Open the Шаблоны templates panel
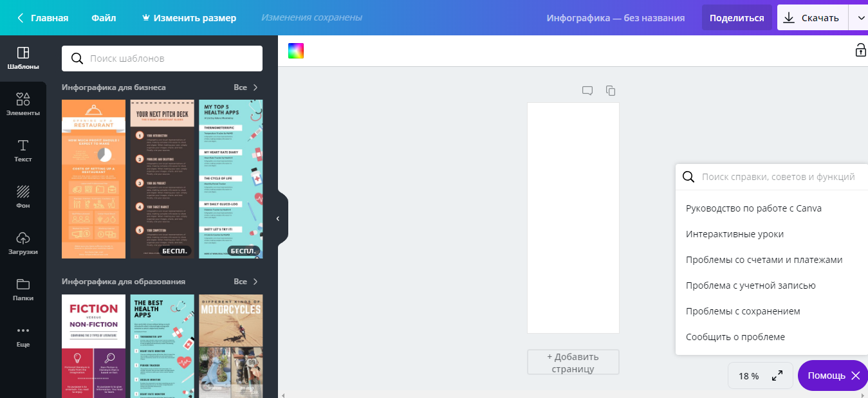868x398 pixels. pos(23,58)
